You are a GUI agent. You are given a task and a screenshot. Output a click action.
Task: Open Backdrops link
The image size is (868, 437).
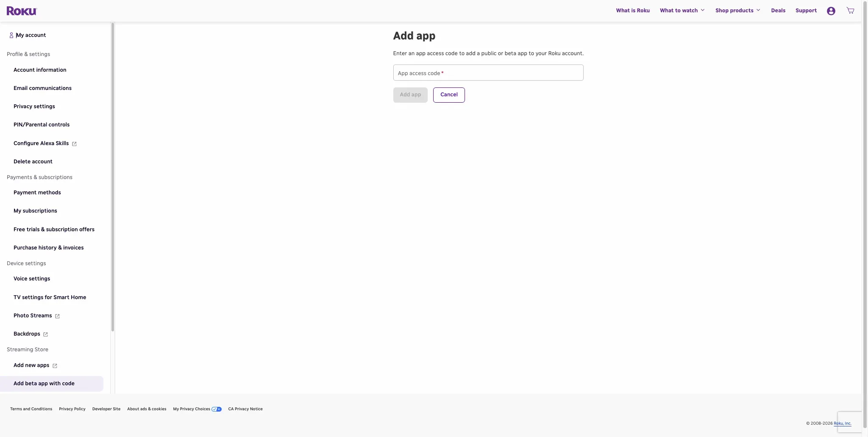click(x=27, y=334)
